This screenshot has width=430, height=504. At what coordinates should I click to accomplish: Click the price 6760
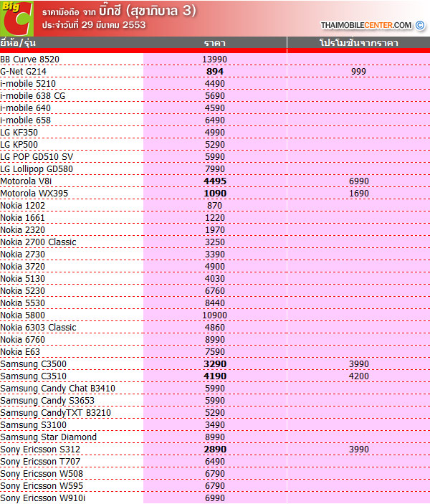pyautogui.click(x=215, y=292)
